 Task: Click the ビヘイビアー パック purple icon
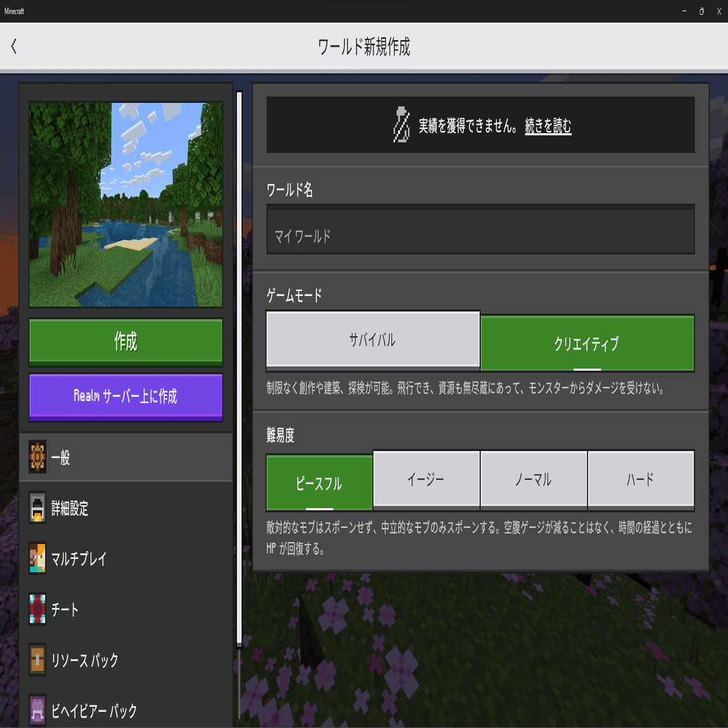point(37,710)
